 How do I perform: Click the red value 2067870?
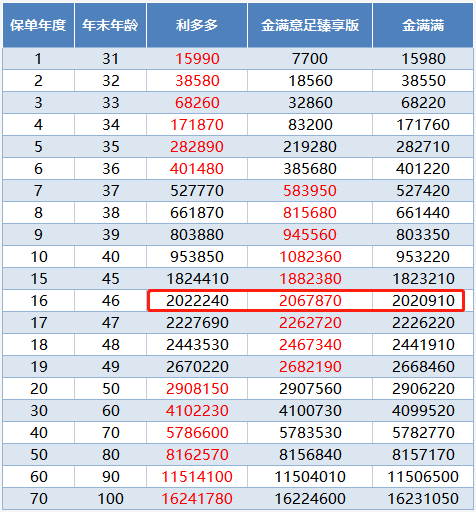(310, 301)
